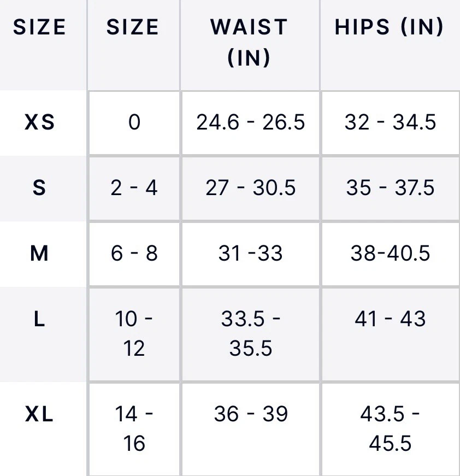Screen dimensions: 460x476
Task: Click the 14 - 16 size cell
Action: 134,429
